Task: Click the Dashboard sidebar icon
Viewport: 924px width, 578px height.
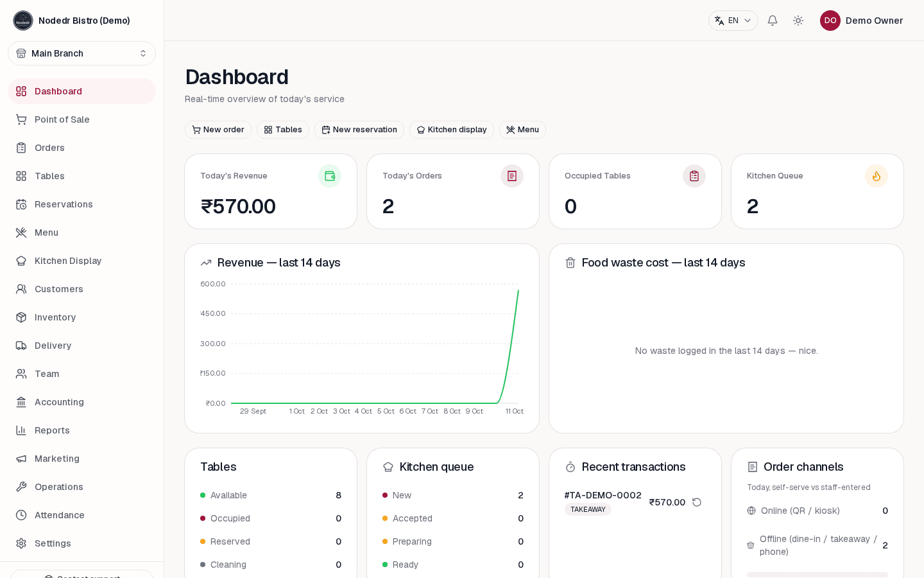Action: tap(21, 91)
